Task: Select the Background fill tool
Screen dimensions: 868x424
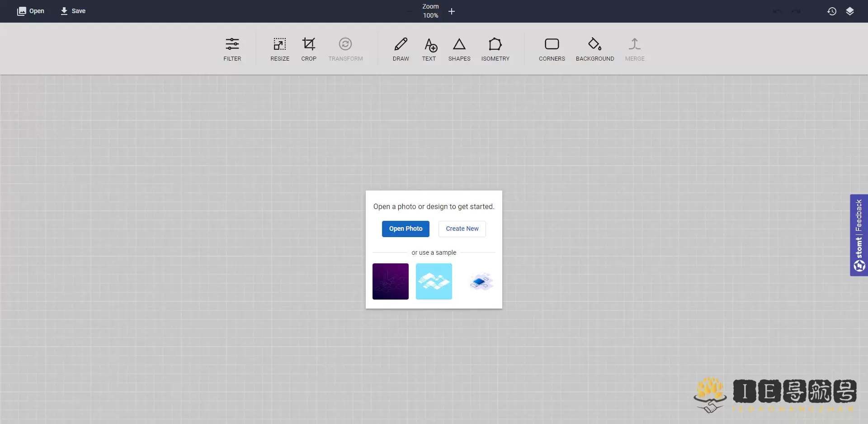Action: tap(594, 49)
